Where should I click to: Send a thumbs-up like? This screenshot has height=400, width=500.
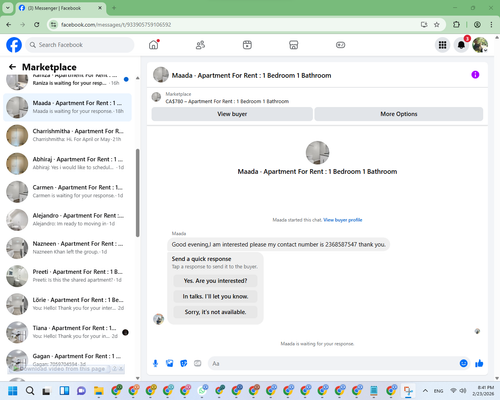pos(479,363)
